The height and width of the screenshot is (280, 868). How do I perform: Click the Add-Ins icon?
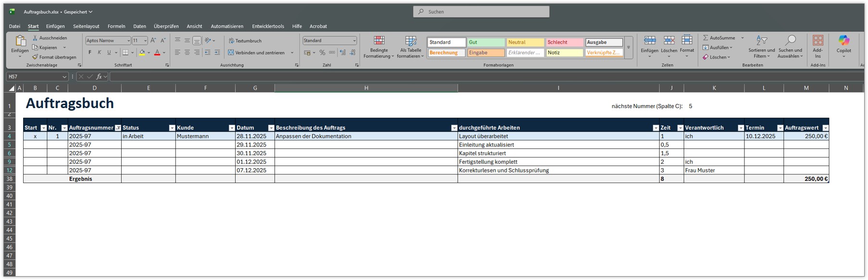click(818, 41)
